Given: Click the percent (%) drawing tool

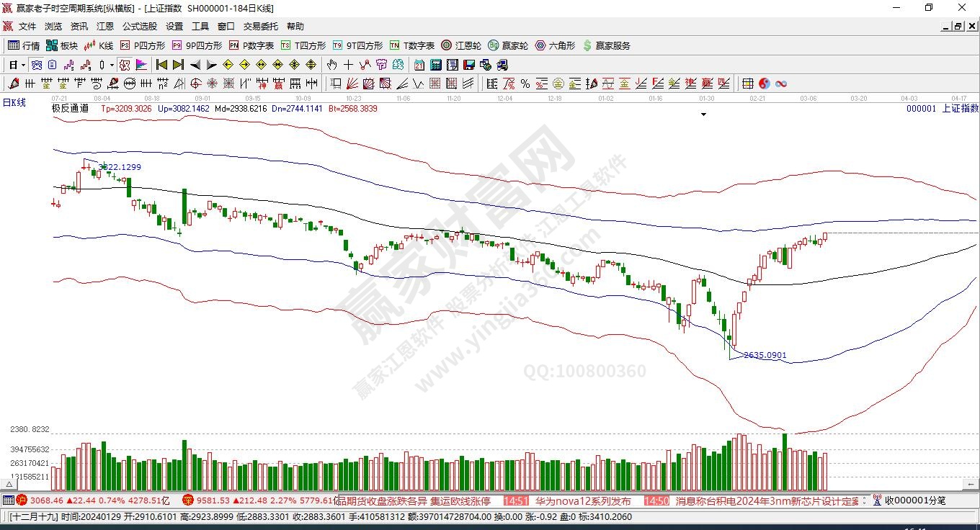Looking at the screenshot, I should (x=525, y=84).
